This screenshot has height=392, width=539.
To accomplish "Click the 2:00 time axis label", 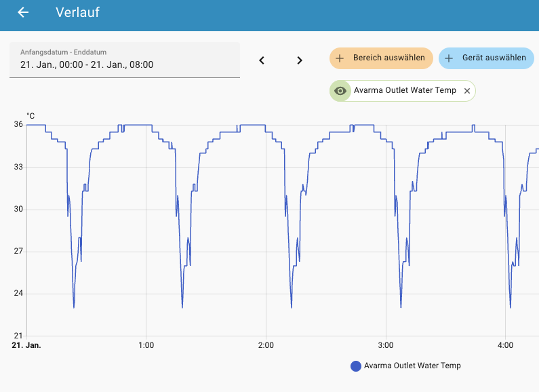I will coord(266,345).
